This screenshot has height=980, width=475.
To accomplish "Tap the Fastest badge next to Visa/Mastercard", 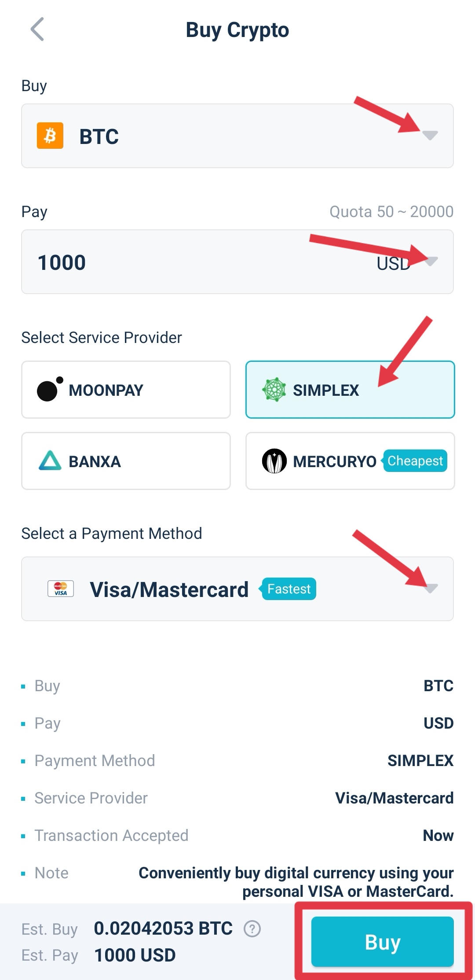I will (x=289, y=589).
